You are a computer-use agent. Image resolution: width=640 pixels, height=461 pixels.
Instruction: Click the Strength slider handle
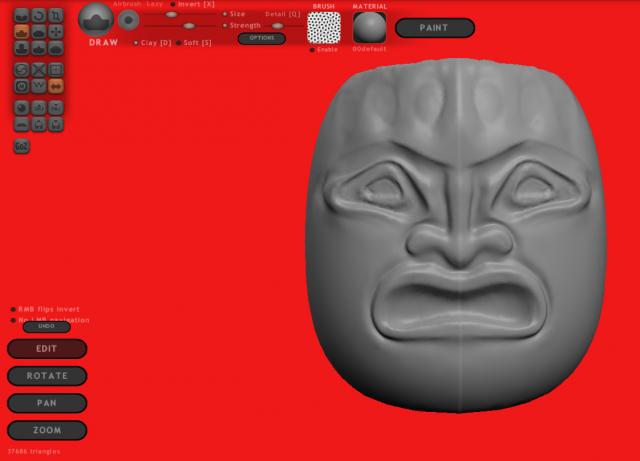click(188, 26)
